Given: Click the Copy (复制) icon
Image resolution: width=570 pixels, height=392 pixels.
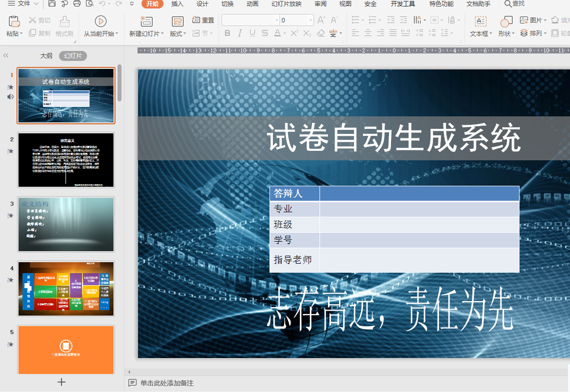Looking at the screenshot, I should (32, 33).
